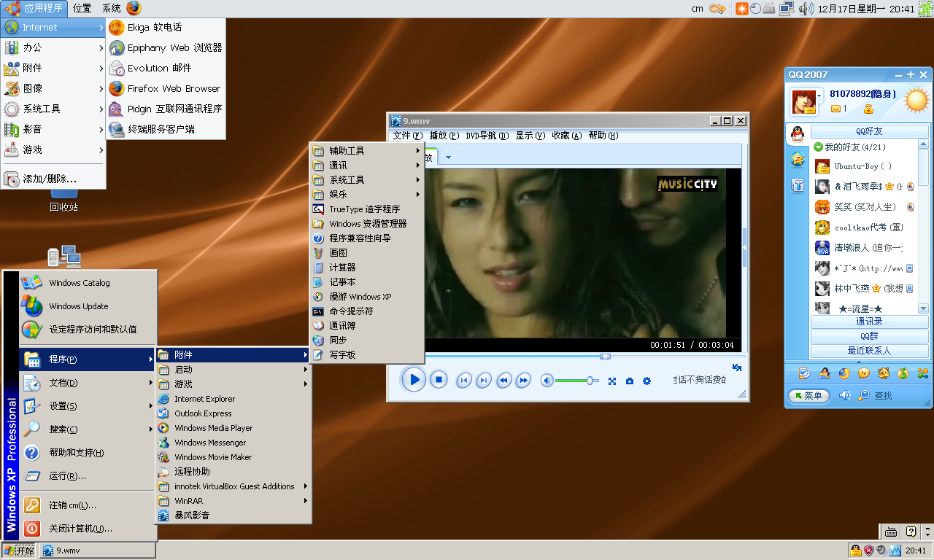The height and width of the screenshot is (560, 934).
Task: Click 注销 cm(L)...
Action: tap(88, 505)
